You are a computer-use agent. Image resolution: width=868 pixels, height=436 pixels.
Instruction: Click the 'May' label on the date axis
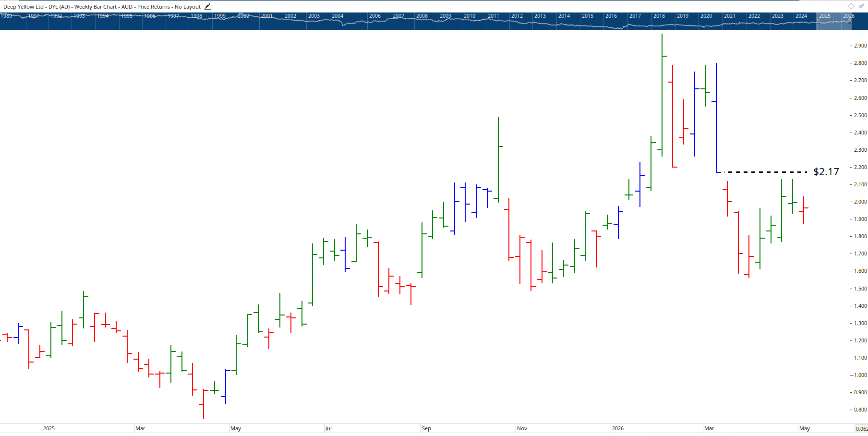click(236, 428)
